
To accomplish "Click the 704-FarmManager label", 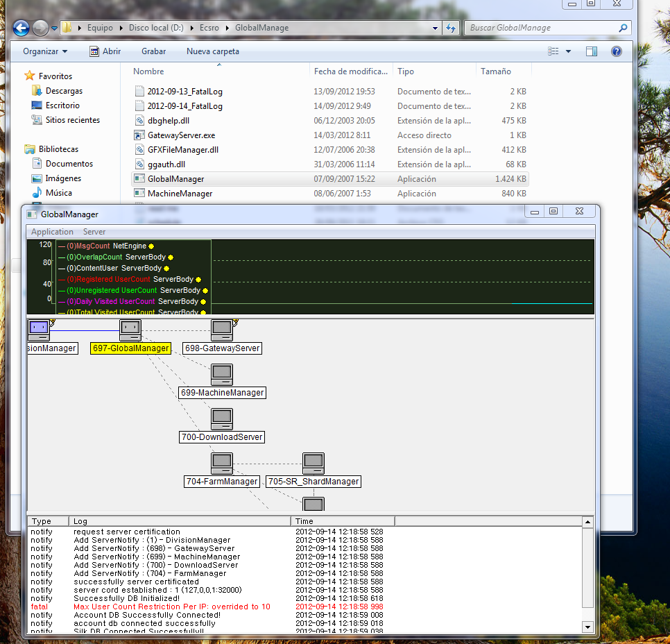I will point(222,482).
